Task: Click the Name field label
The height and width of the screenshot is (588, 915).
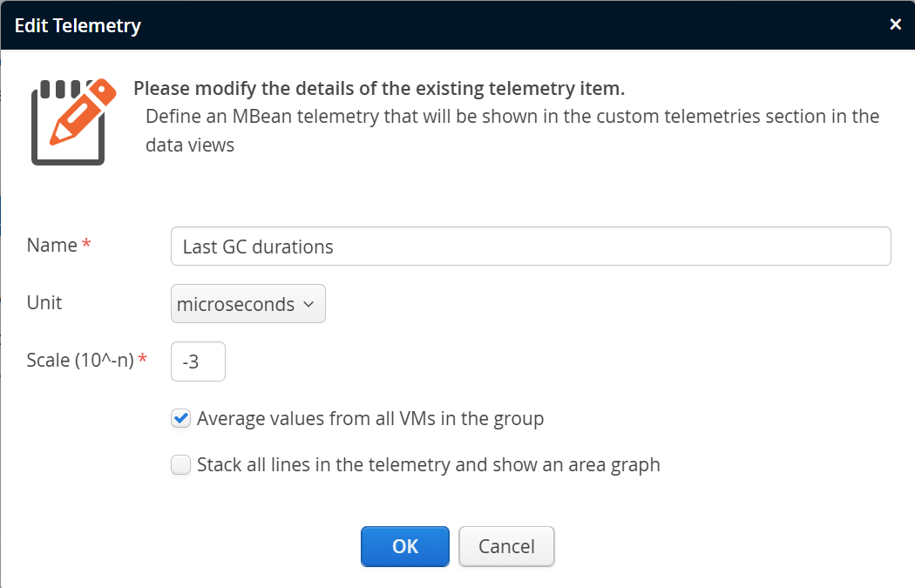Action: 51,246
